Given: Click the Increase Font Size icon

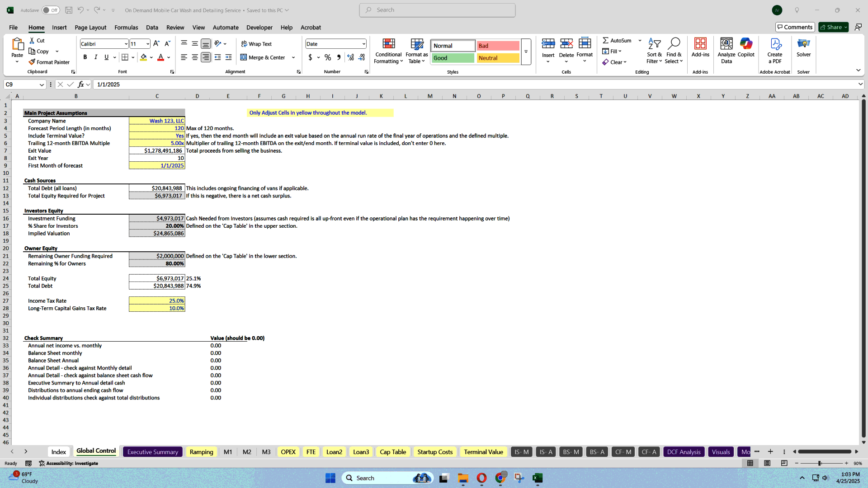Looking at the screenshot, I should [x=156, y=44].
